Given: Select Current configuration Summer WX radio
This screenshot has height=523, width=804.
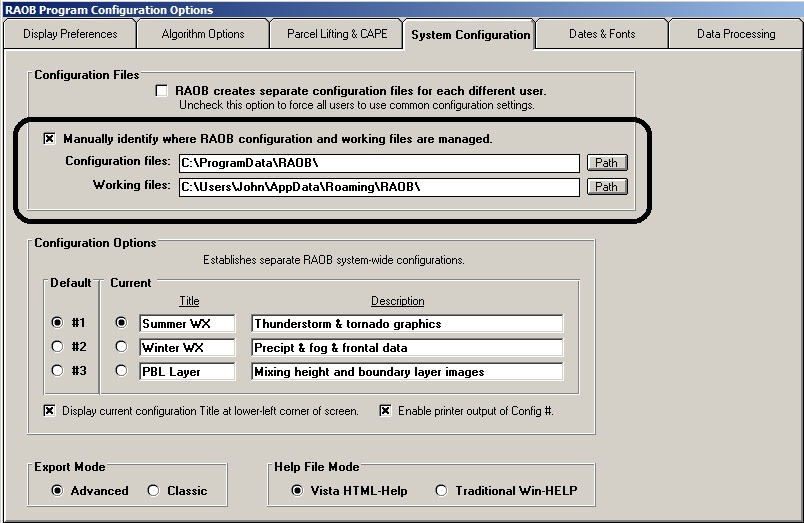Looking at the screenshot, I should click(x=121, y=323).
